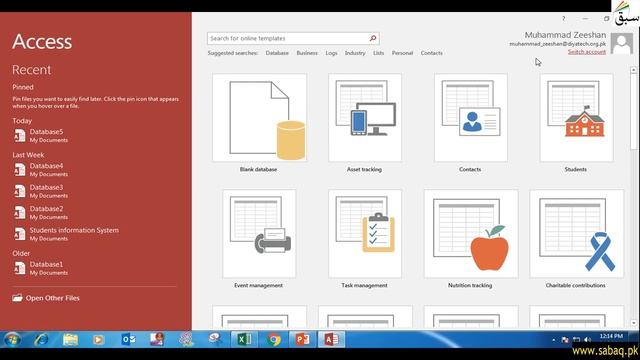The width and height of the screenshot is (640, 360).
Task: Click the Switch account link
Action: (x=587, y=52)
